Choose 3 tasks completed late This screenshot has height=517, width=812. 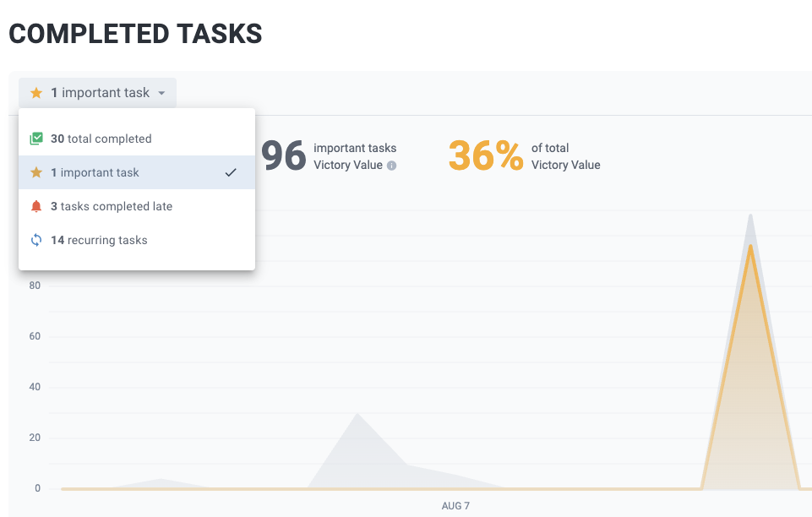(112, 206)
